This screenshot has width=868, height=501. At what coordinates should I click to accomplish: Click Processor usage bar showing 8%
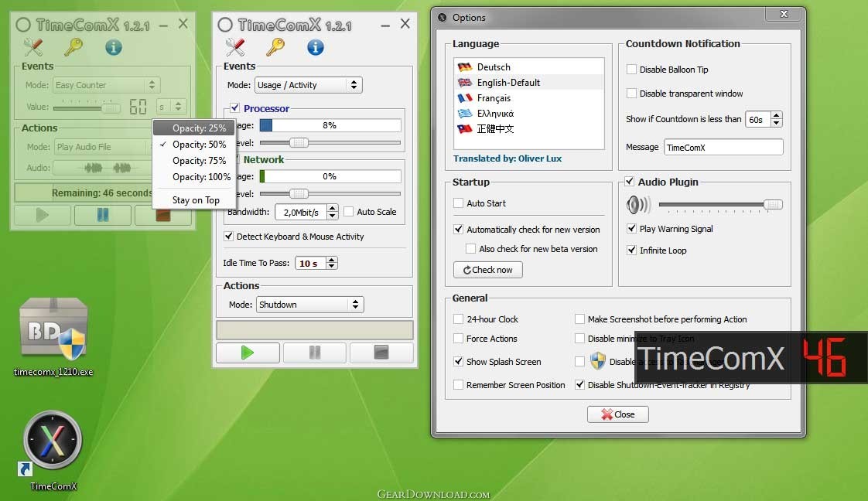pos(330,125)
